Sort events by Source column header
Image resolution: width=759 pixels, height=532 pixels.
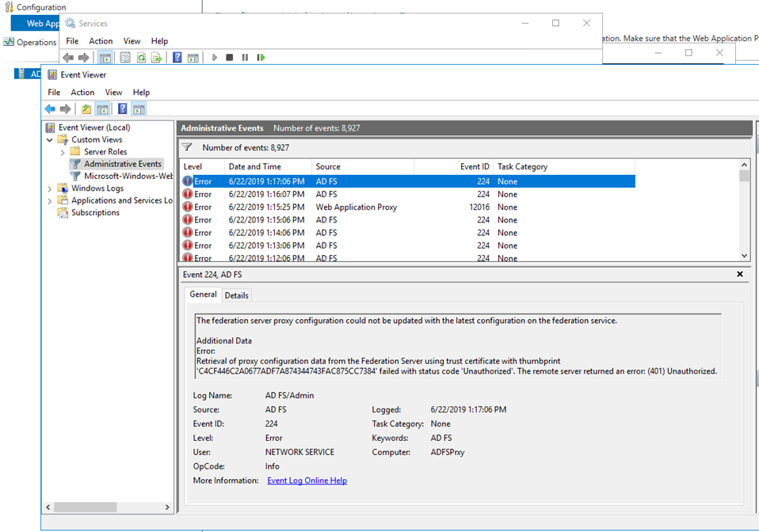click(363, 166)
